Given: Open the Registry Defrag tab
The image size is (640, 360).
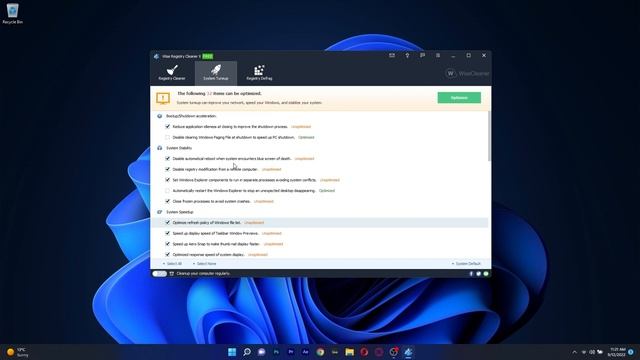Looking at the screenshot, I should [x=259, y=73].
